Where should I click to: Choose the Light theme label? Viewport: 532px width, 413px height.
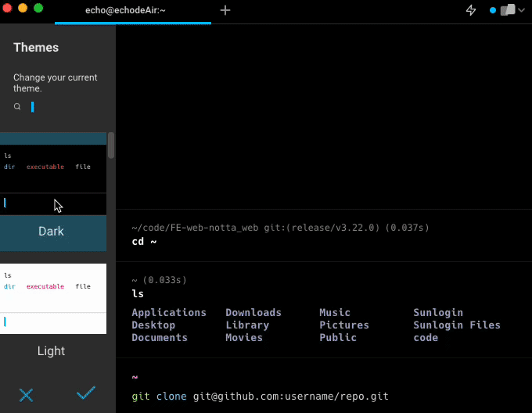[51, 351]
